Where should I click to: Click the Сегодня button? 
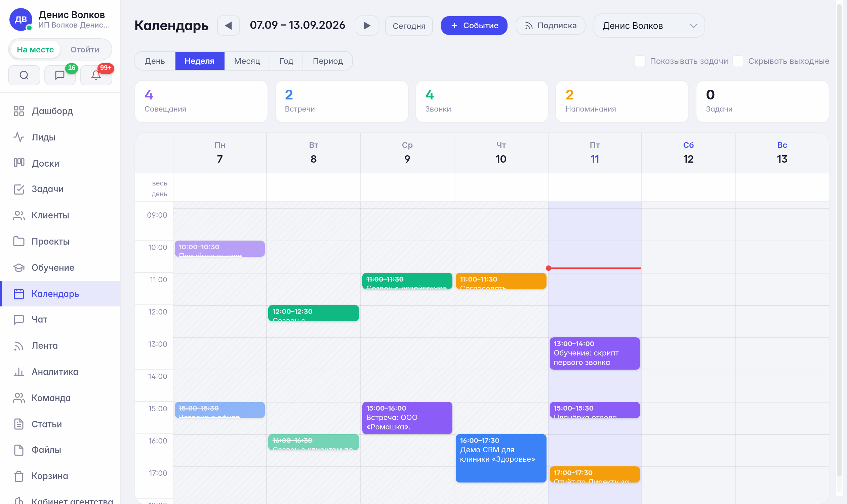409,26
